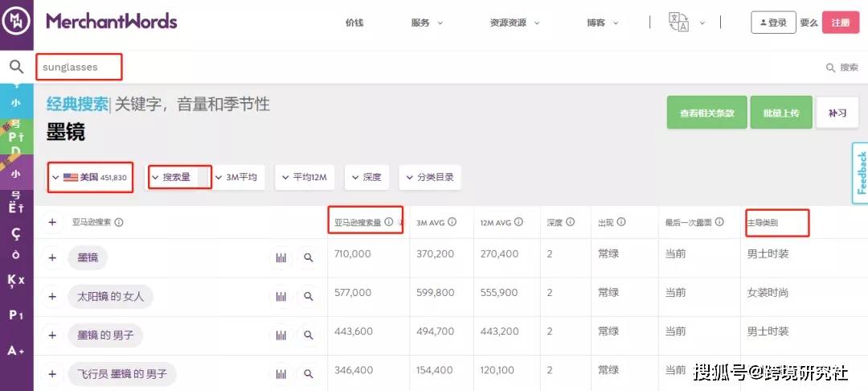Open the MerchantWords wordmark home link

pos(111,22)
